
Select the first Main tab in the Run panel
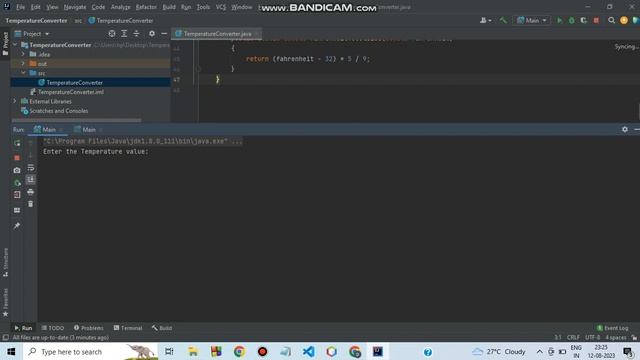click(49, 129)
